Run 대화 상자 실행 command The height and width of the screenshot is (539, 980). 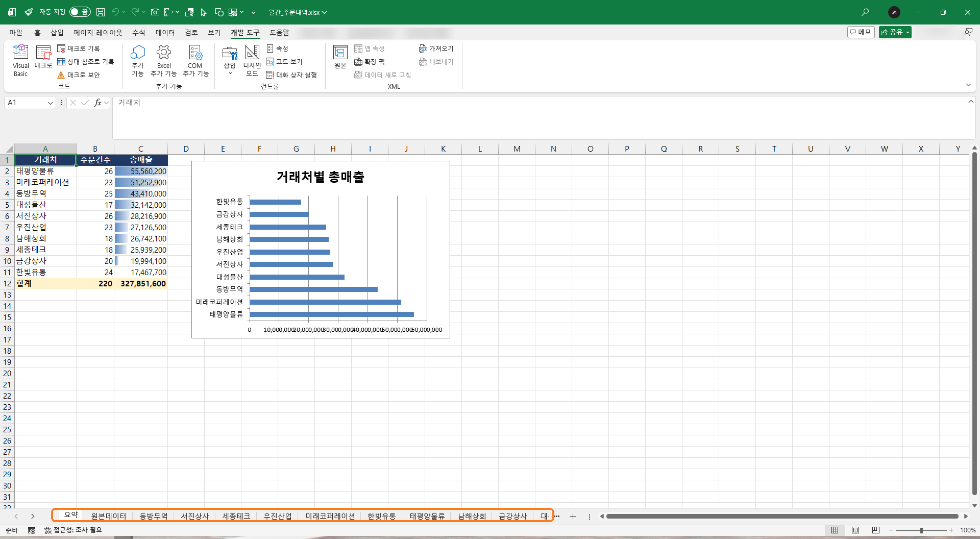[x=291, y=75]
